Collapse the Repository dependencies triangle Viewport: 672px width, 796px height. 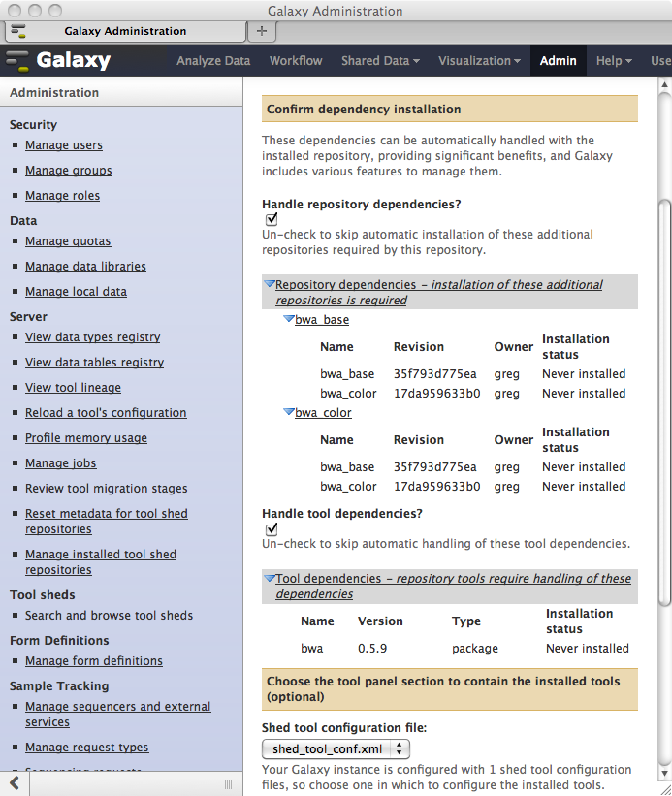(269, 285)
